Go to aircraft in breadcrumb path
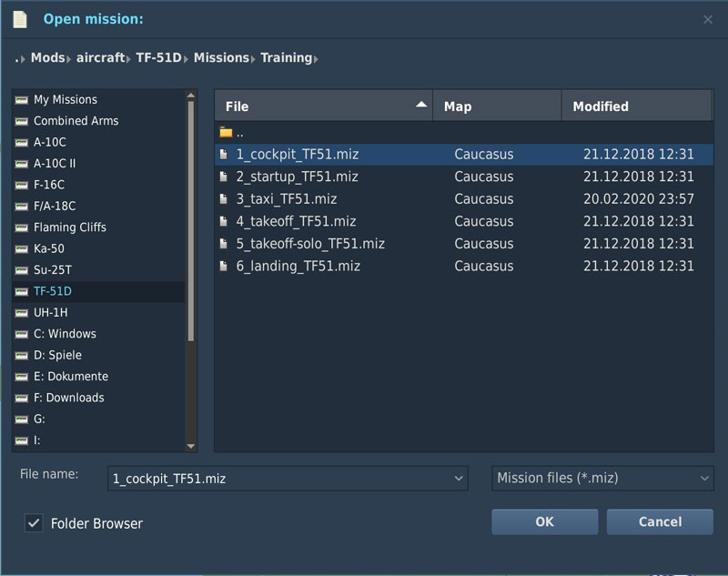 [101, 57]
